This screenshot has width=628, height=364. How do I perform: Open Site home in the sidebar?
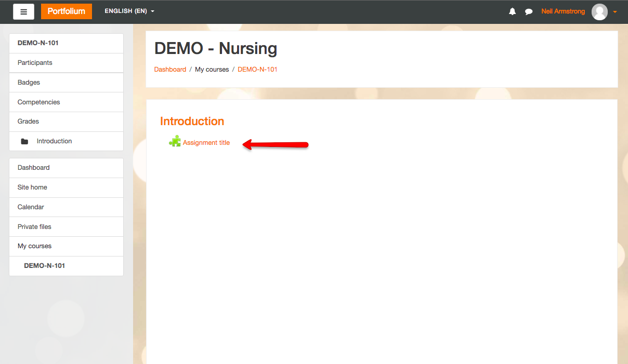coord(66,187)
